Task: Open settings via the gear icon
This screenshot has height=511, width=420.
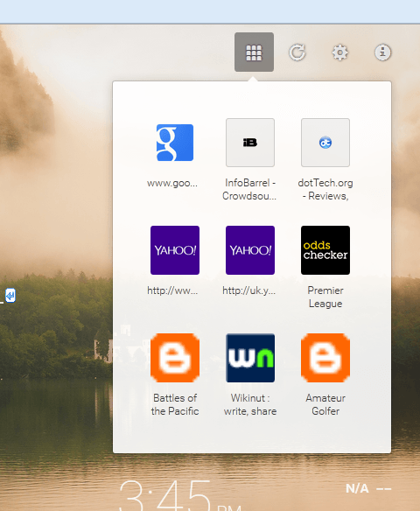Action: pos(339,52)
